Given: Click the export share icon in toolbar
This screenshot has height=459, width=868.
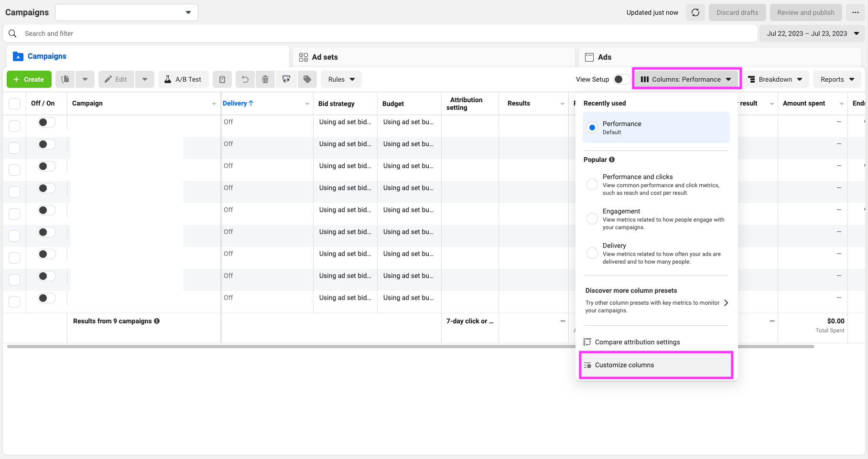Looking at the screenshot, I should (x=286, y=79).
